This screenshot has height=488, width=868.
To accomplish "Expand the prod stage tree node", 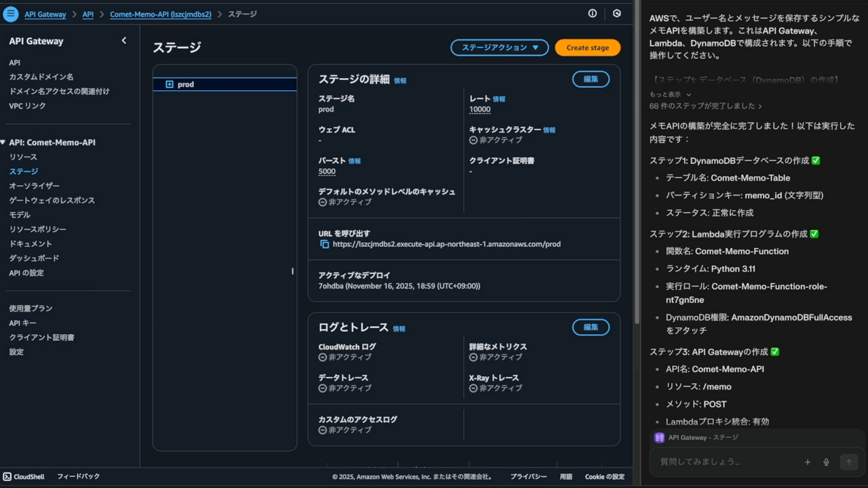I will point(170,85).
